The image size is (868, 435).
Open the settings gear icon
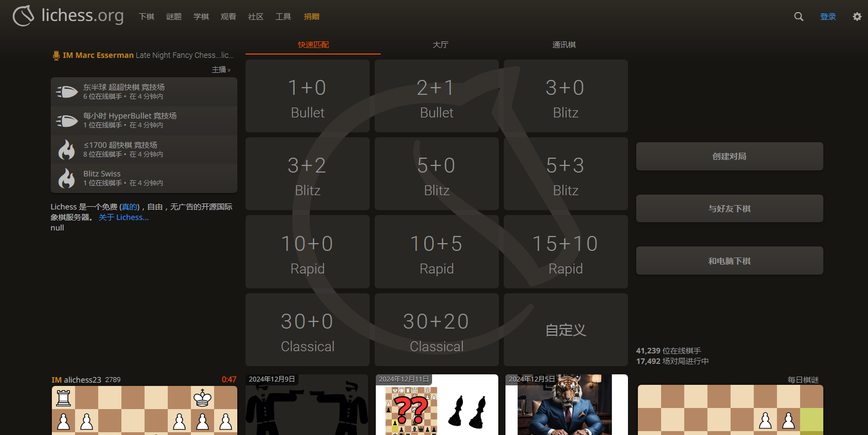click(857, 17)
